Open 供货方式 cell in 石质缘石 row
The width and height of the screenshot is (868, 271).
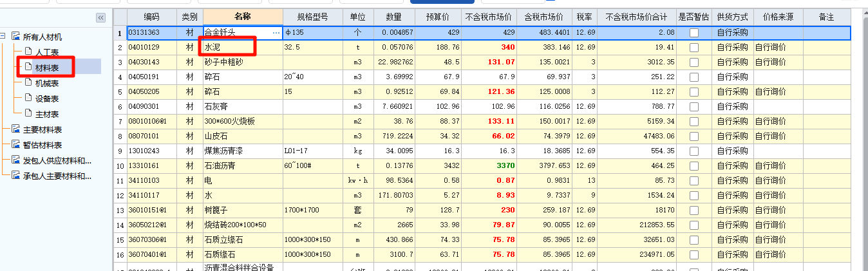(x=733, y=255)
